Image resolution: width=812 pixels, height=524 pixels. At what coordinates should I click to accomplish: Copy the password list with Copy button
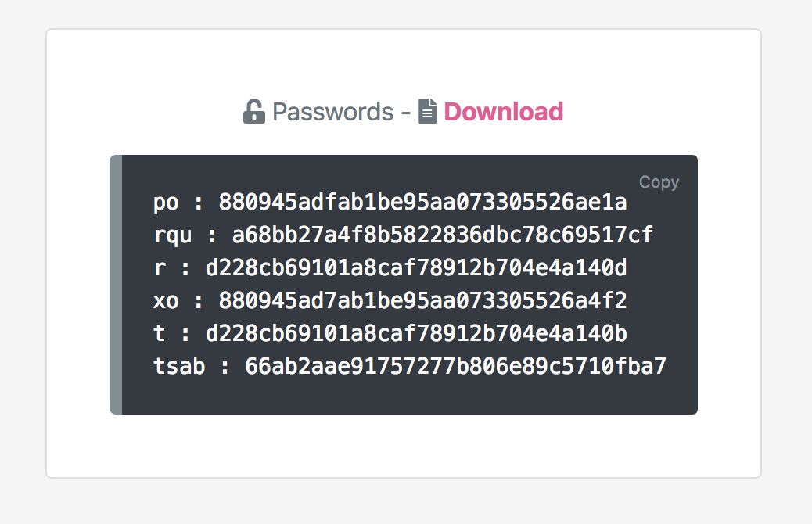pyautogui.click(x=659, y=181)
